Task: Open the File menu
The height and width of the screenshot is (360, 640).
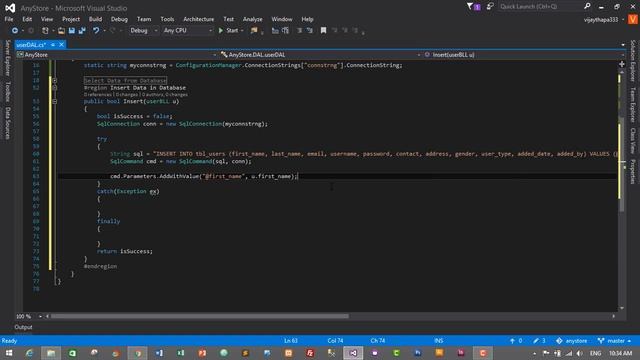Action: point(9,19)
